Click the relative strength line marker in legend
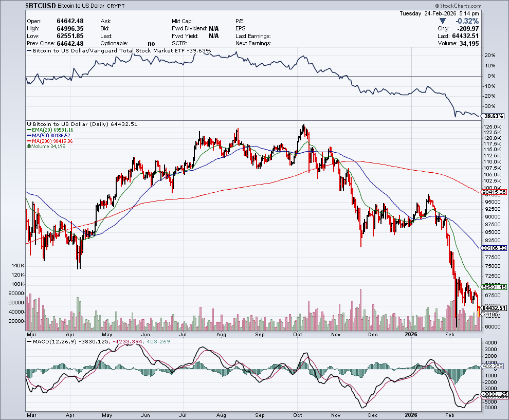 coord(29,51)
